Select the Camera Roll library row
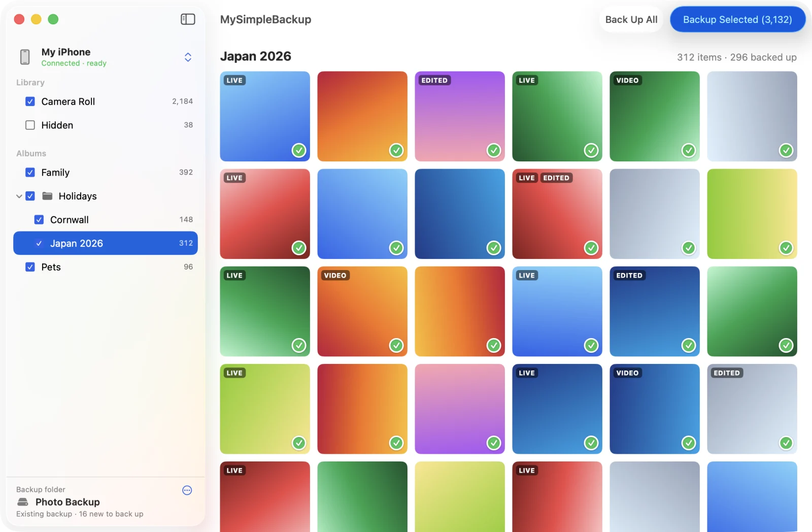 [106, 102]
